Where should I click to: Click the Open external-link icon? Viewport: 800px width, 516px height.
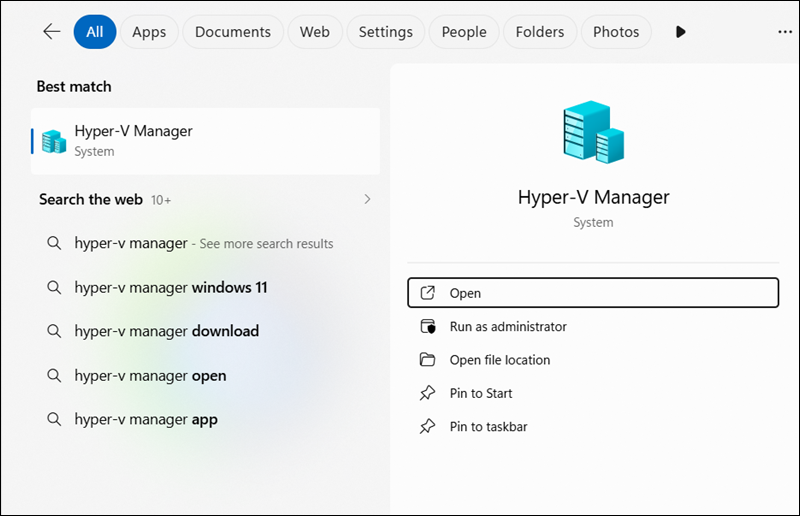(427, 293)
